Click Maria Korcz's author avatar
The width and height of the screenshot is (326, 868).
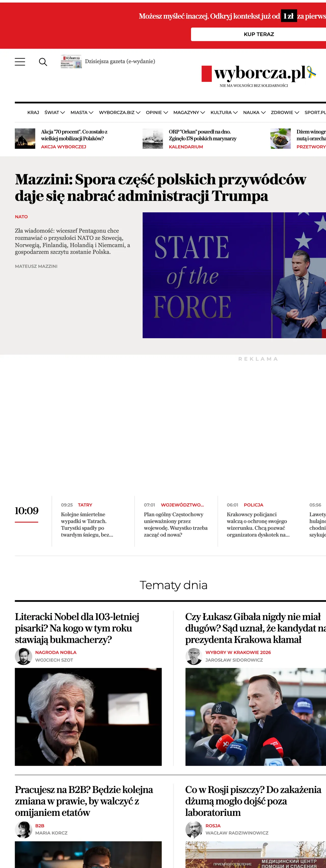[24, 830]
